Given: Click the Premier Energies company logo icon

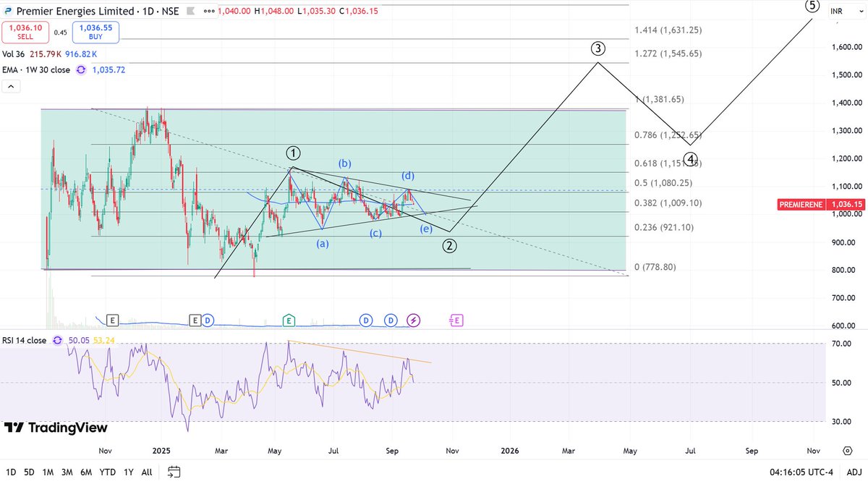Looking at the screenshot, I should click(7, 12).
